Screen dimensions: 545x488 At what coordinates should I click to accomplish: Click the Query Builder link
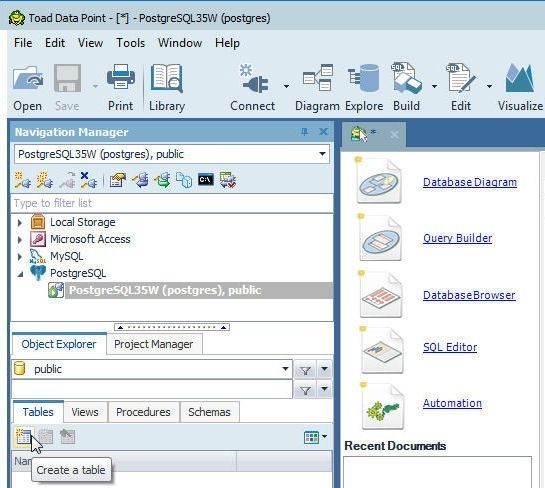point(457,238)
